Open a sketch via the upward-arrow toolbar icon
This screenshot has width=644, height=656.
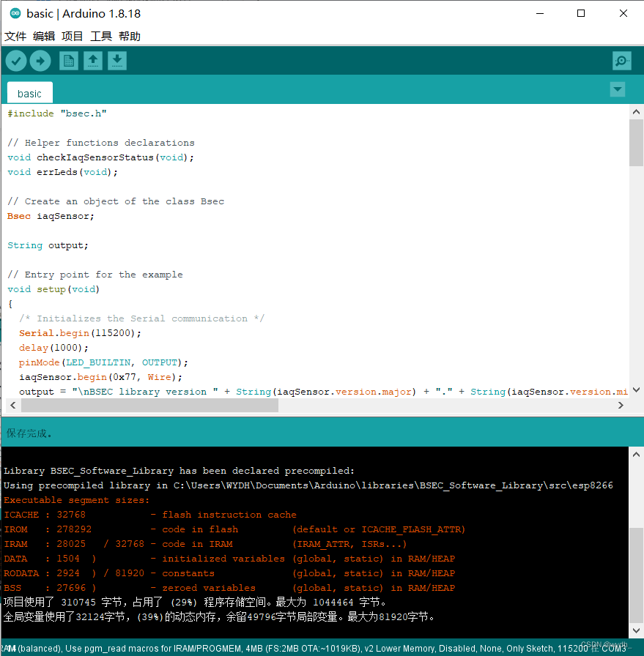click(x=92, y=61)
